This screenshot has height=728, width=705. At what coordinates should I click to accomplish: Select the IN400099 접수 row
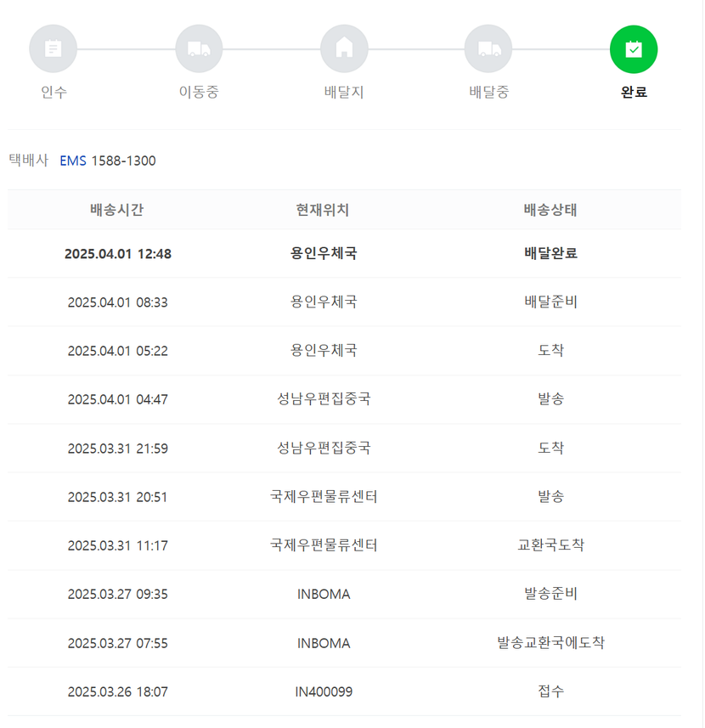(344, 691)
